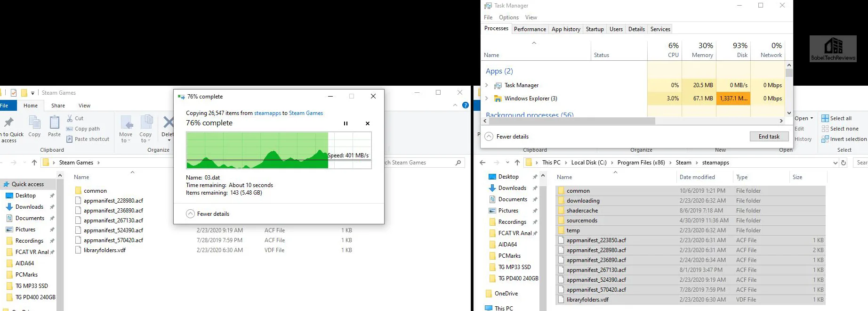Click the copy speed progress graph
The image size is (868, 311).
(x=279, y=150)
